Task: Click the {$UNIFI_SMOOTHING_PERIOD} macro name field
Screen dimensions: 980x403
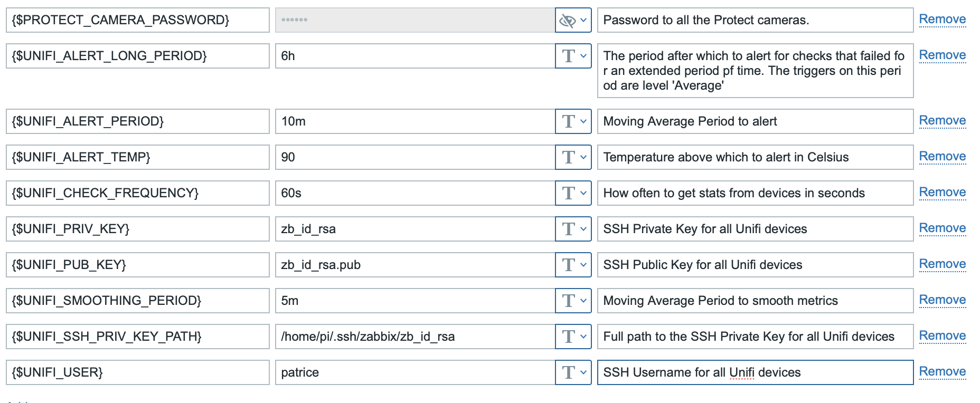Action: [138, 301]
